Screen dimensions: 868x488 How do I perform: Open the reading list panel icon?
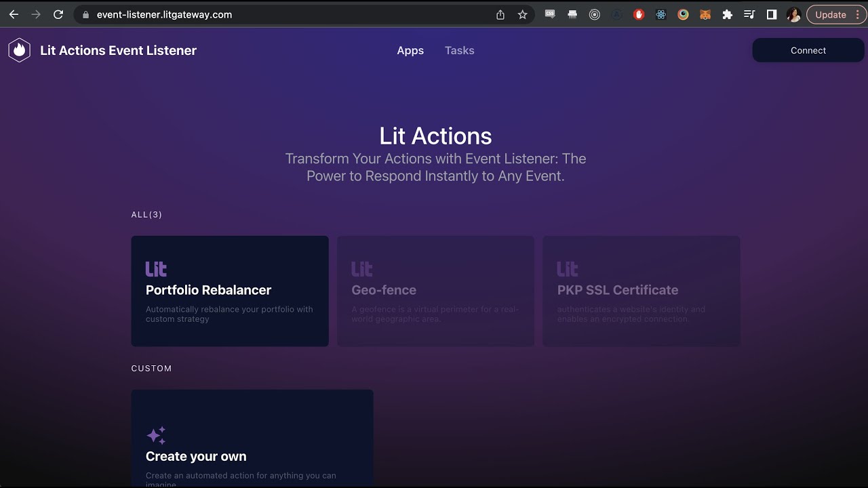[x=750, y=14]
